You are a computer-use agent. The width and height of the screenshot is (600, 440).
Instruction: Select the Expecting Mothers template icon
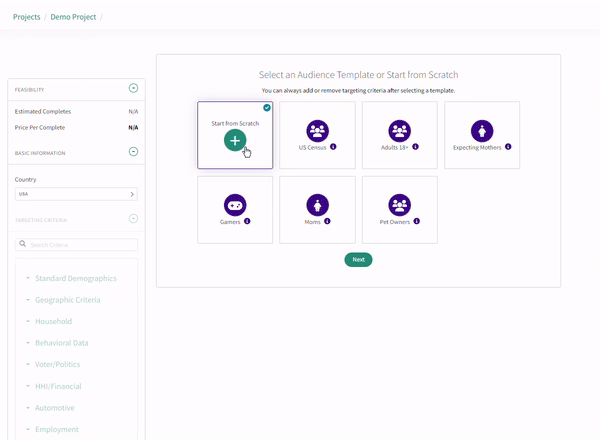(x=482, y=131)
